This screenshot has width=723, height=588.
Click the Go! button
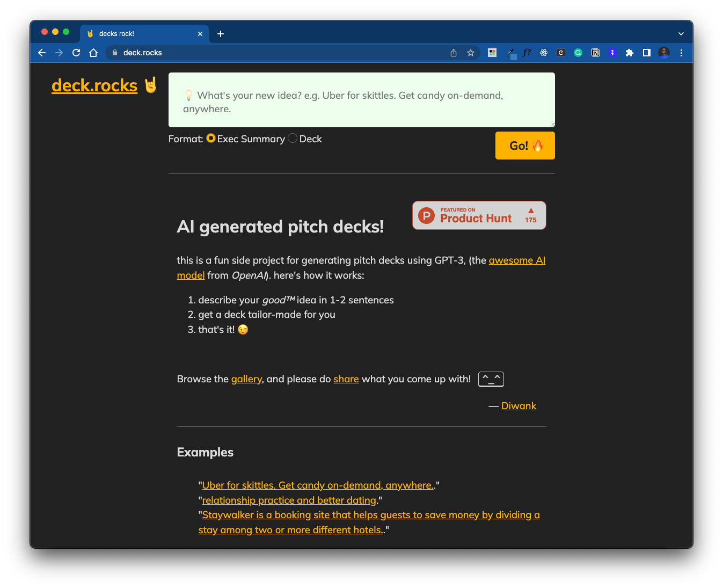pyautogui.click(x=525, y=146)
